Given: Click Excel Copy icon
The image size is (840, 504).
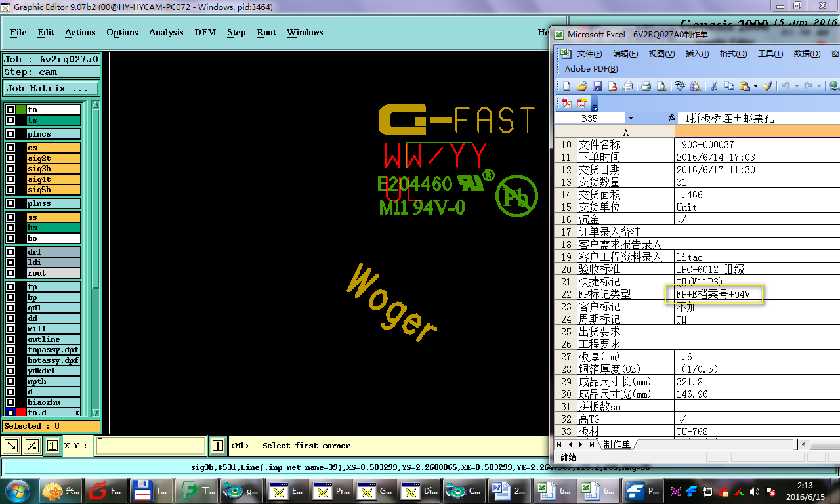Looking at the screenshot, I should click(729, 86).
